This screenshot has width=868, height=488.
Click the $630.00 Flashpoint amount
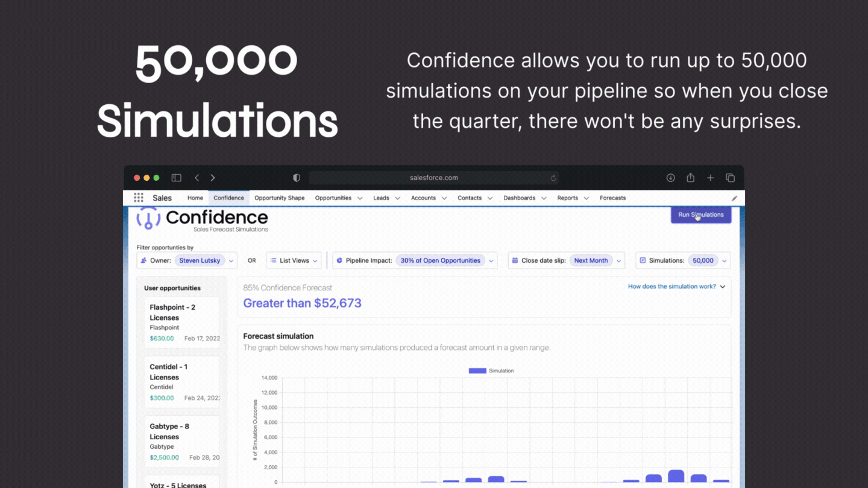pyautogui.click(x=162, y=339)
